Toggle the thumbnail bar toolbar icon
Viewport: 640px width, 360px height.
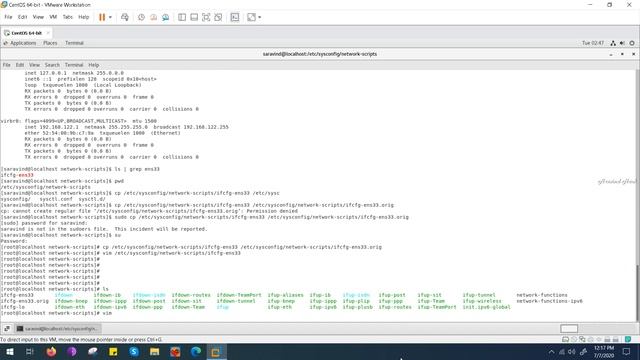(194, 17)
